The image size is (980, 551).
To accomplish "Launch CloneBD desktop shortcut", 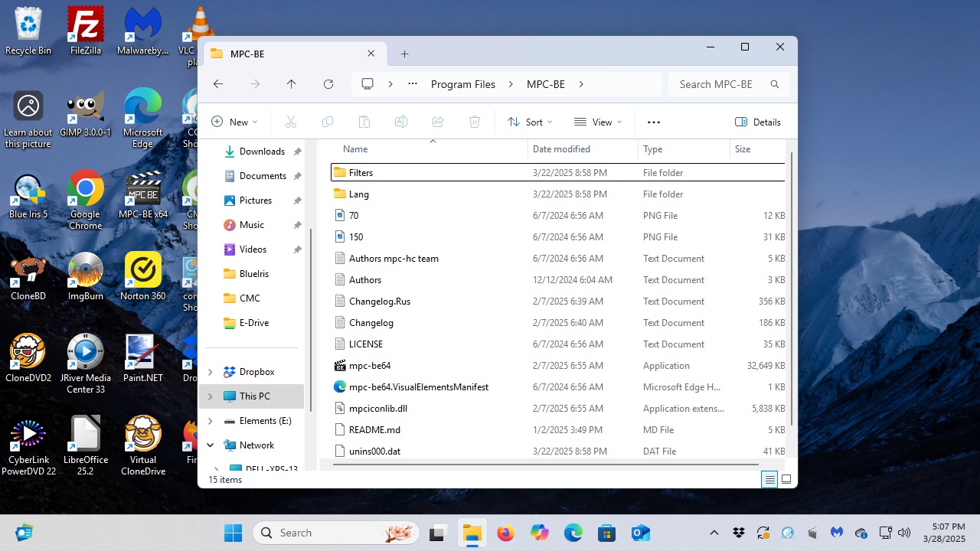I will click(x=28, y=277).
